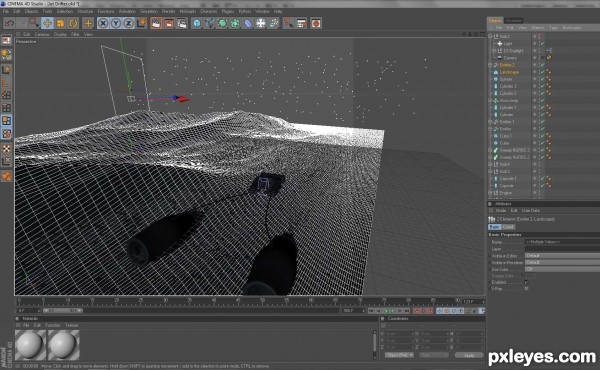Click the Apply button in Coordinates
The image size is (600, 370).
(469, 355)
